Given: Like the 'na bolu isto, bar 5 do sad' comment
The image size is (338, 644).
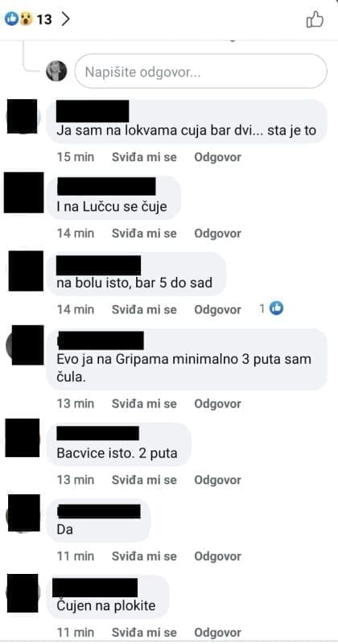Looking at the screenshot, I should pyautogui.click(x=144, y=309).
